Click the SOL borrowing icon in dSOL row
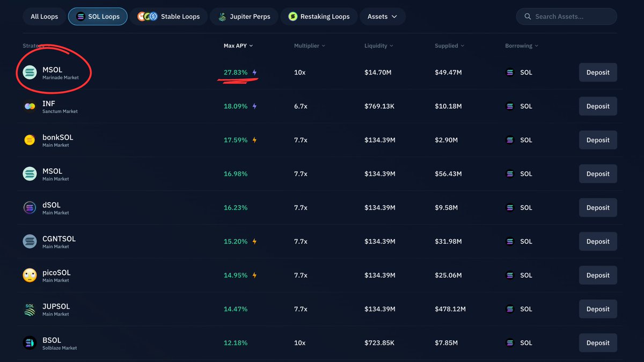The height and width of the screenshot is (362, 644). pyautogui.click(x=510, y=208)
